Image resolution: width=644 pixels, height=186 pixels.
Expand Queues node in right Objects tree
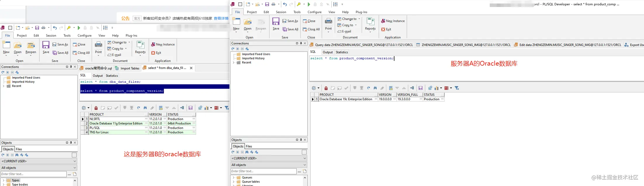233,178
